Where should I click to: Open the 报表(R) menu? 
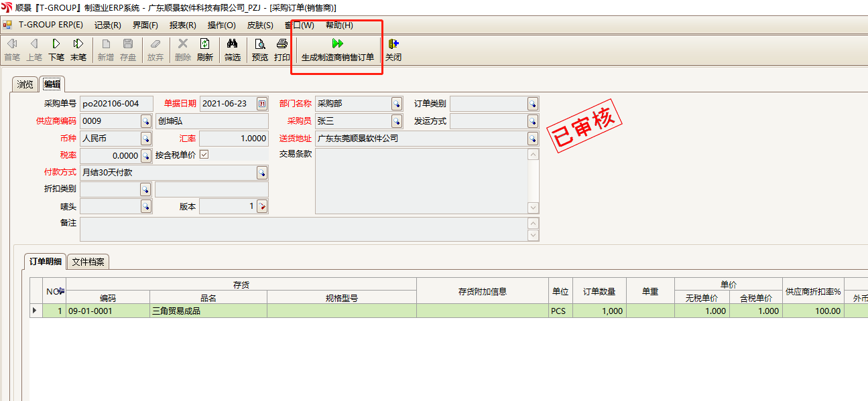coord(182,25)
